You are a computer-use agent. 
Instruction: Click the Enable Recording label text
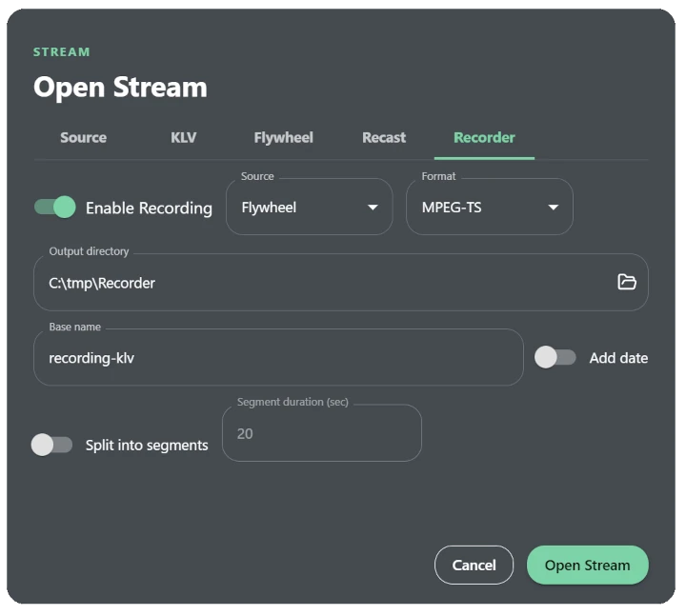(151, 209)
